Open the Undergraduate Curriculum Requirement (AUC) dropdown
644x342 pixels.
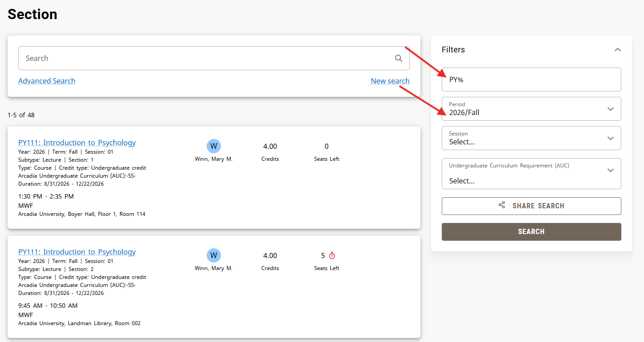click(531, 174)
